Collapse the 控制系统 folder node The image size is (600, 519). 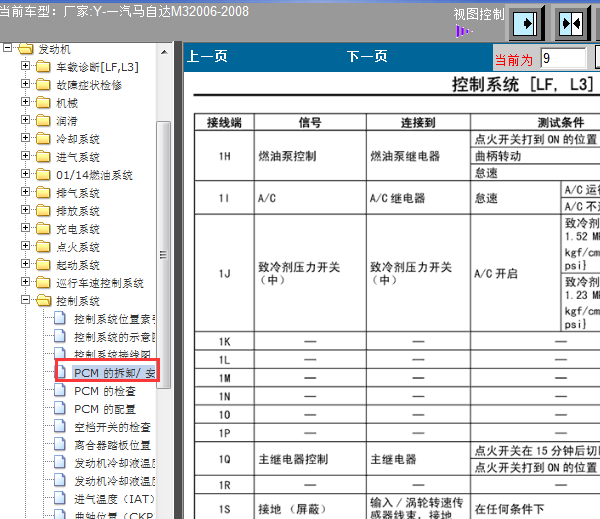click(x=25, y=300)
